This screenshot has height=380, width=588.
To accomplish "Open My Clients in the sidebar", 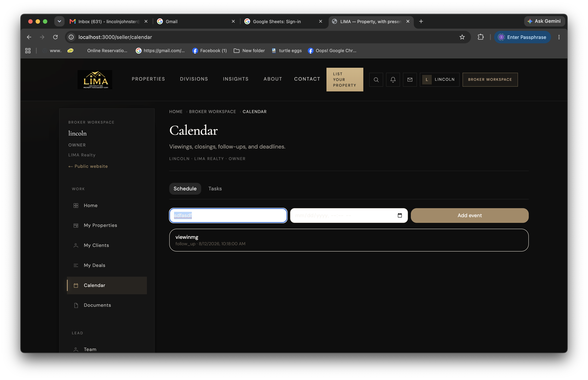I will click(x=107, y=245).
